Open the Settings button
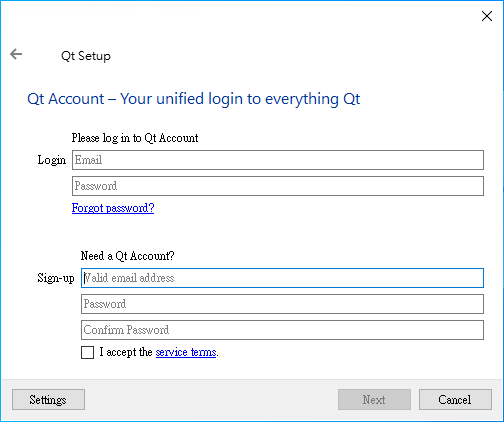The height and width of the screenshot is (422, 504). 48,399
